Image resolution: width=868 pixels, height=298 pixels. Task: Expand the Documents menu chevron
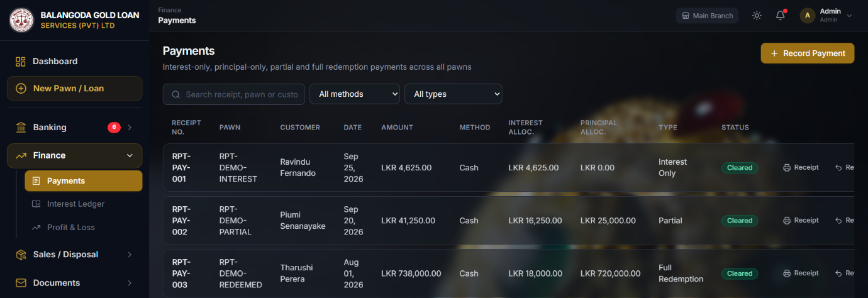(x=130, y=283)
